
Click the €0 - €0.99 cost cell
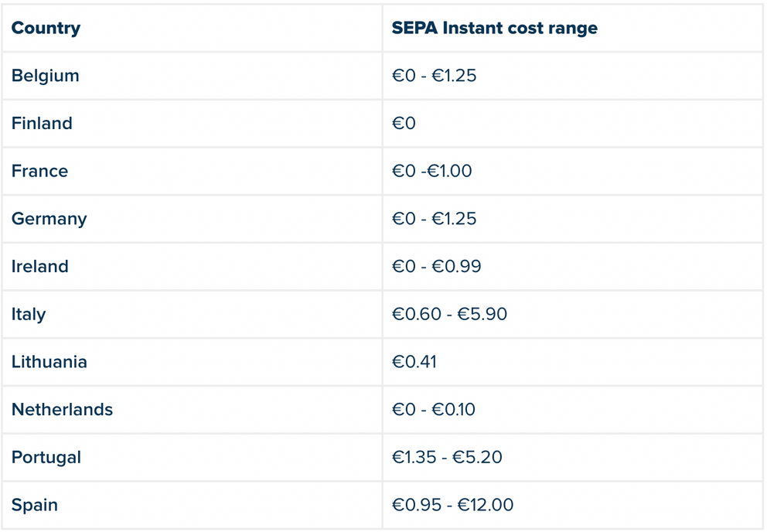point(436,267)
